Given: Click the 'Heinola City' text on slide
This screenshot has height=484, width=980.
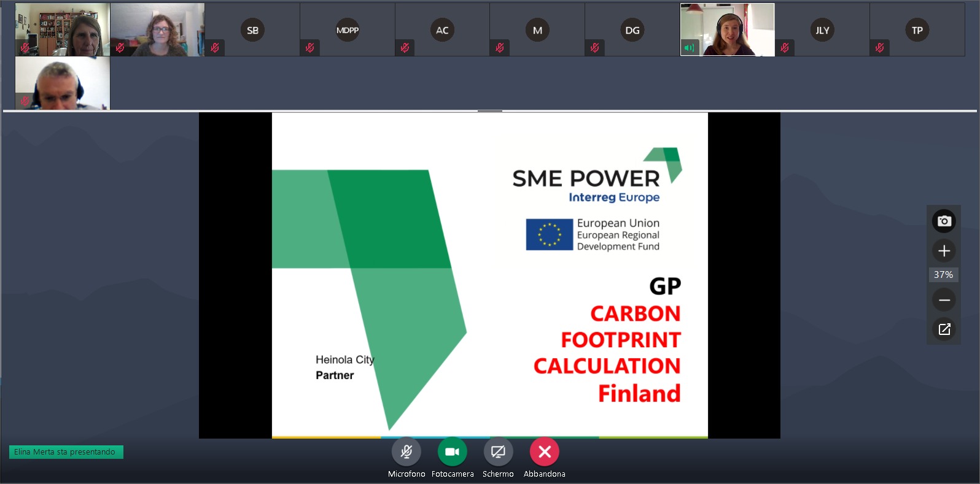Looking at the screenshot, I should [345, 359].
